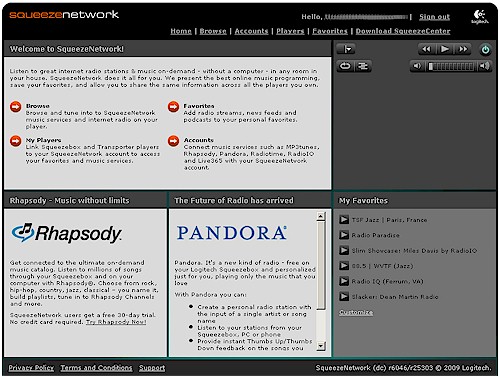Image resolution: width=500 pixels, height=377 pixels.
Task: Click the red arrow icon beside Favorites
Action: click(173, 107)
